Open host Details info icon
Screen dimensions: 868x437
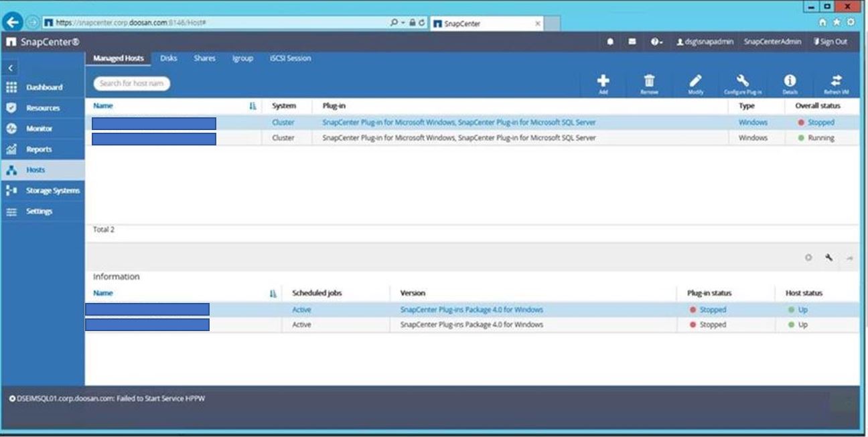click(x=790, y=82)
